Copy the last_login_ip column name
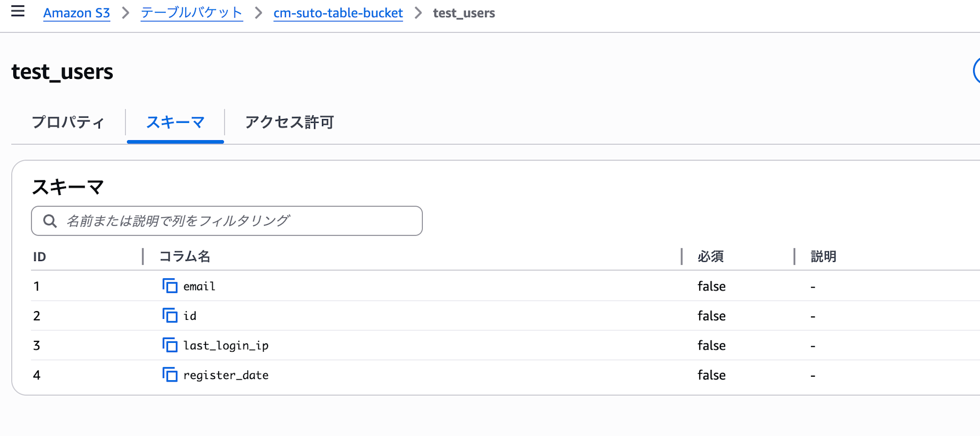Viewport: 980px width, 436px height. (170, 345)
